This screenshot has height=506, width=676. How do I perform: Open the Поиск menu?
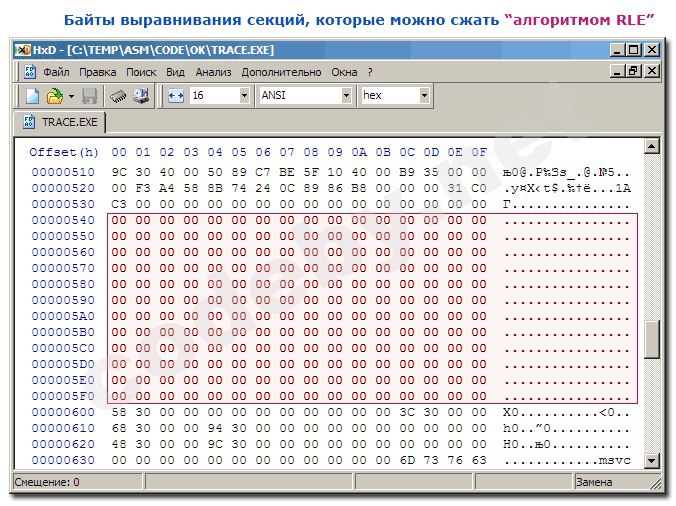click(x=141, y=72)
